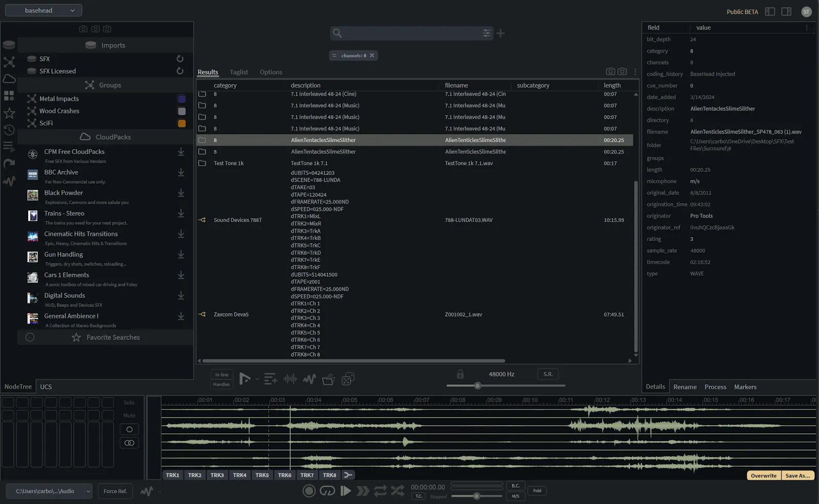Open the play options dropdown chevron
Image resolution: width=819 pixels, height=504 pixels.
pos(257,379)
